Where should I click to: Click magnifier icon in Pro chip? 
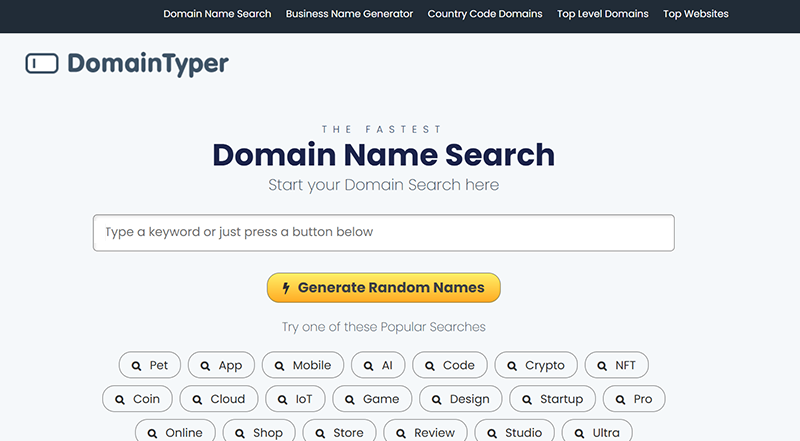620,400
